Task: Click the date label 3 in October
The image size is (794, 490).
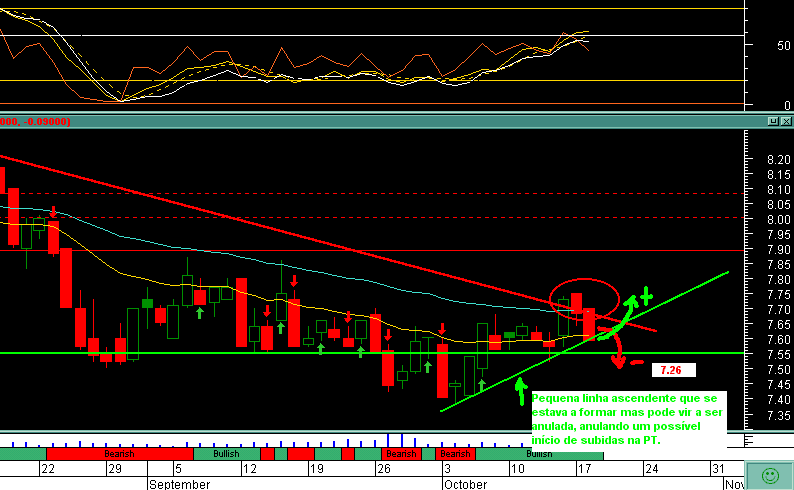Action: pos(447,469)
